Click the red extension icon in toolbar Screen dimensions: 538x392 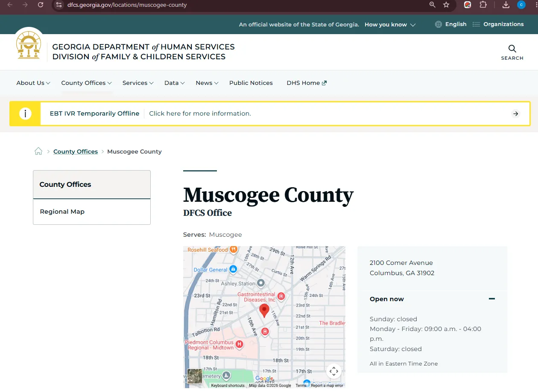point(468,5)
